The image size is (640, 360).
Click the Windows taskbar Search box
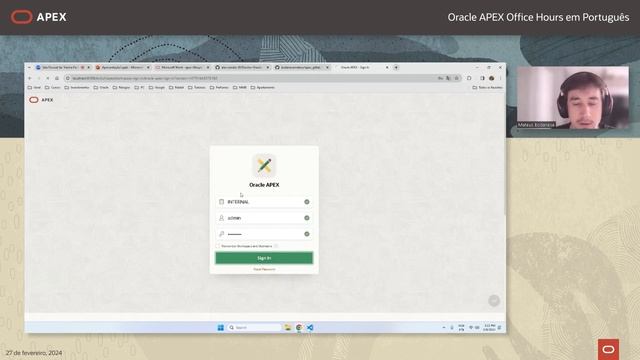coord(254,327)
